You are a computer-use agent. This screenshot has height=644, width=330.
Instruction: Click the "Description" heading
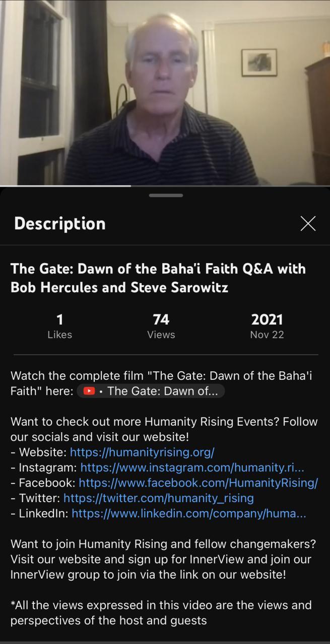pyautogui.click(x=60, y=223)
